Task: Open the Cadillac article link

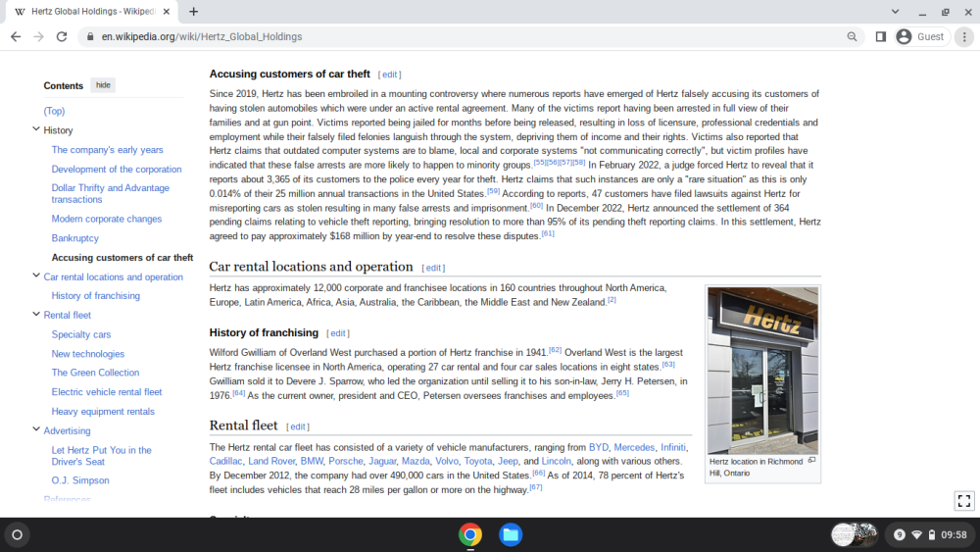Action: (x=225, y=461)
